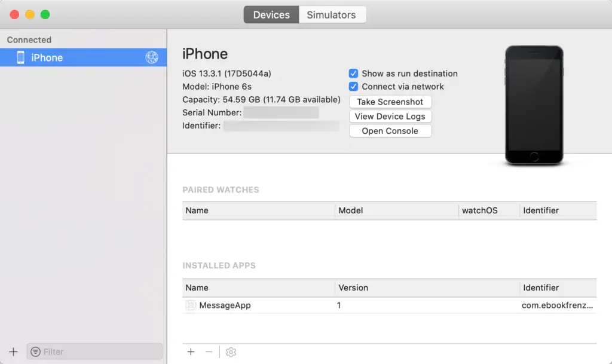This screenshot has width=612, height=364.
Task: Add an installed app with the plus button
Action: 191,352
